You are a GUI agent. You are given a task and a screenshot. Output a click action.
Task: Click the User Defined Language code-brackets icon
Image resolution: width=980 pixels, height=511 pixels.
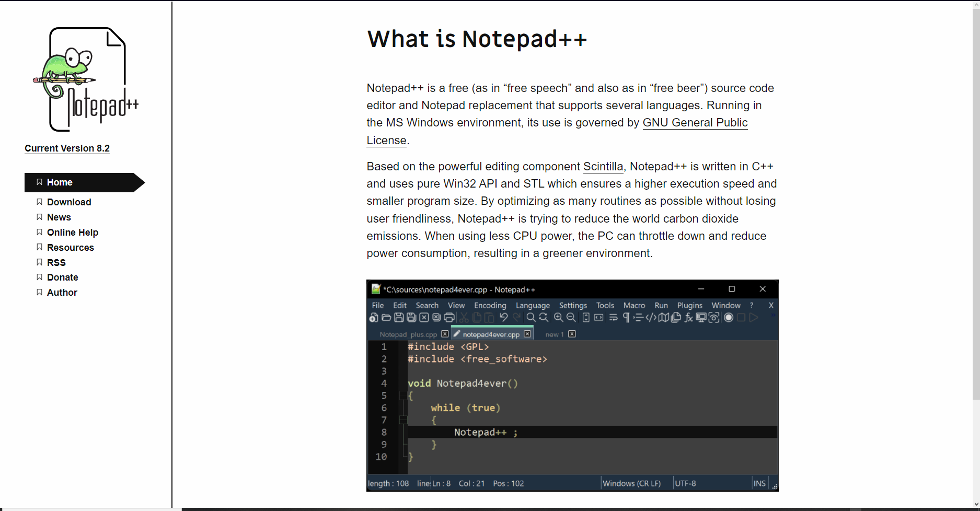(651, 318)
